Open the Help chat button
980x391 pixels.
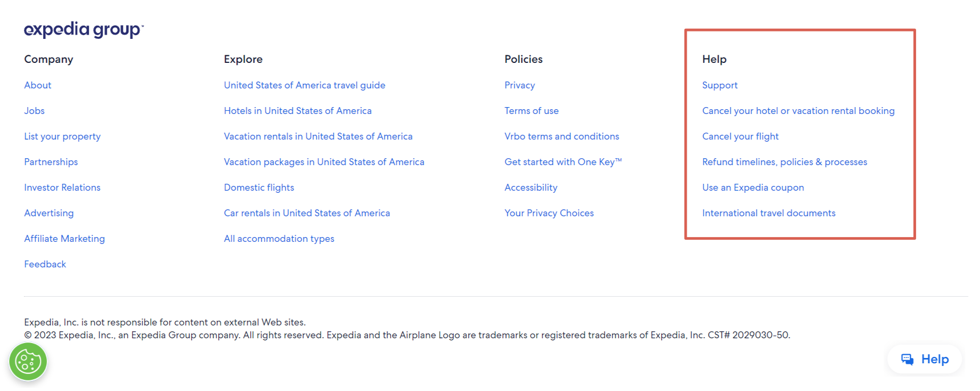[x=925, y=360]
